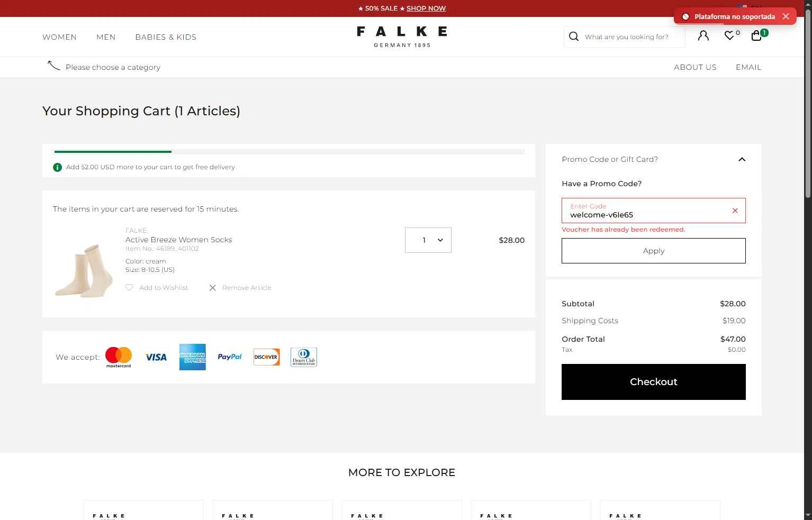This screenshot has width=812, height=520.
Task: Click the item price $28.00 in cart row
Action: click(x=512, y=240)
